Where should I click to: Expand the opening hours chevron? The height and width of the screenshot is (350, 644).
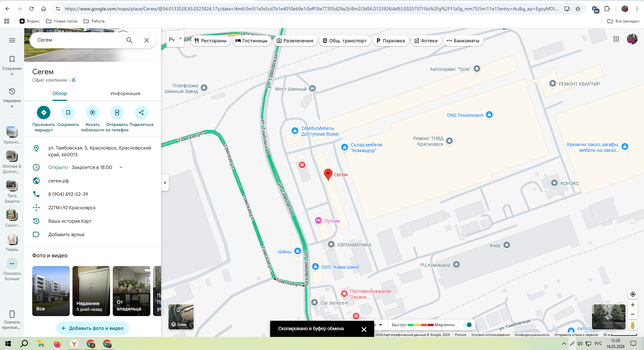[x=121, y=167]
